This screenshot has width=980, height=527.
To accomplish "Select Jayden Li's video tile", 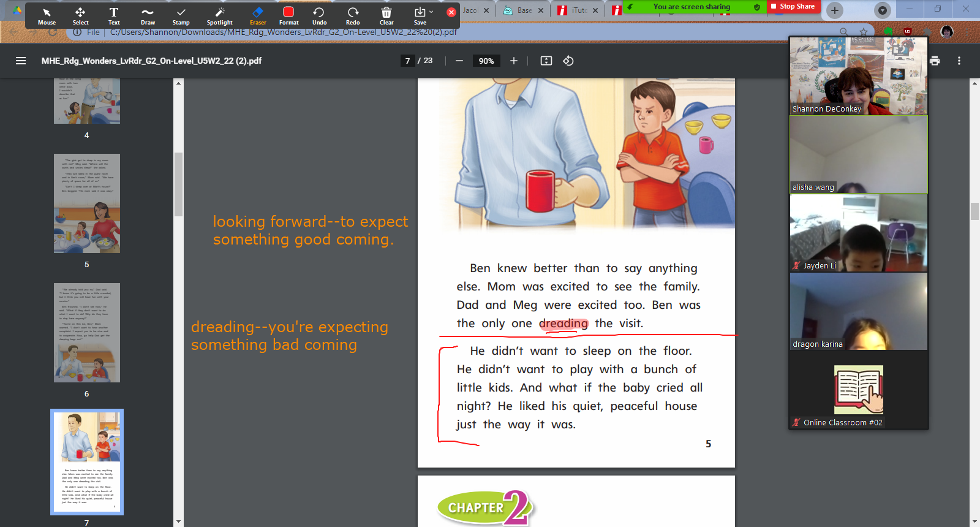I will [x=859, y=233].
